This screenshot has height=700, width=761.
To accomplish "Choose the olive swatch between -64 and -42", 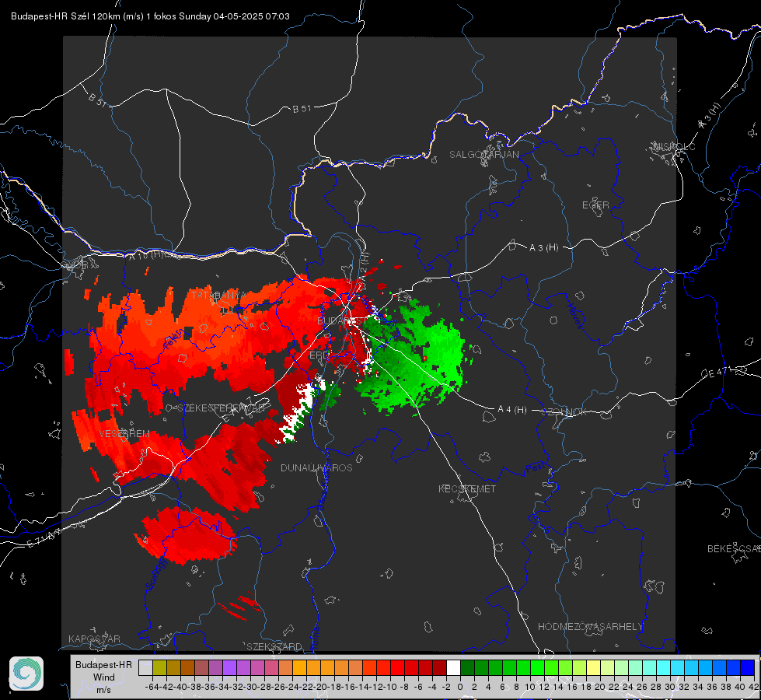I will coord(159,668).
